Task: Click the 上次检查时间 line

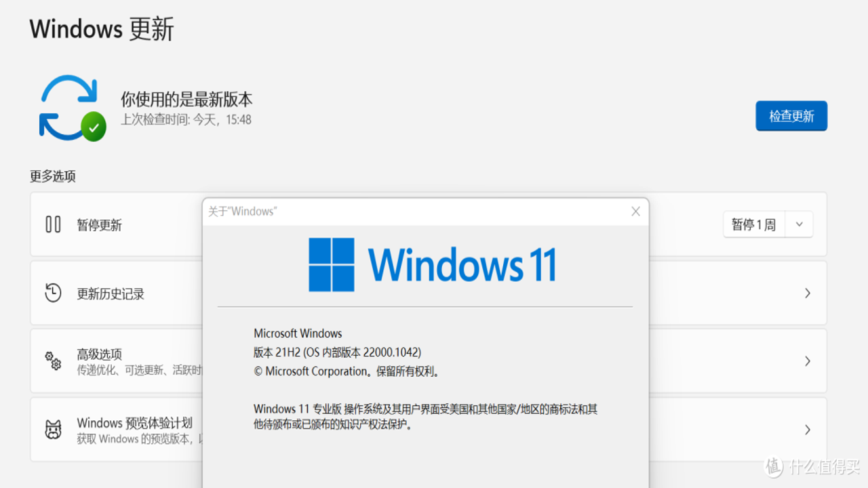Action: [x=186, y=119]
